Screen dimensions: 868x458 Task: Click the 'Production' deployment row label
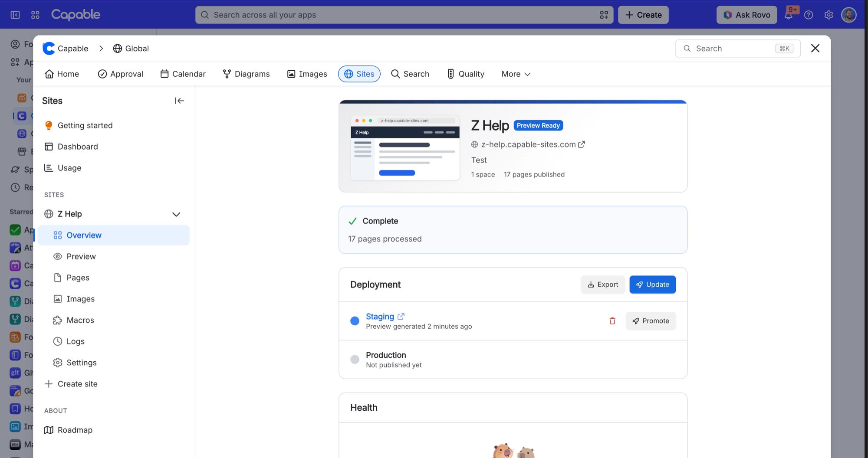(x=386, y=355)
